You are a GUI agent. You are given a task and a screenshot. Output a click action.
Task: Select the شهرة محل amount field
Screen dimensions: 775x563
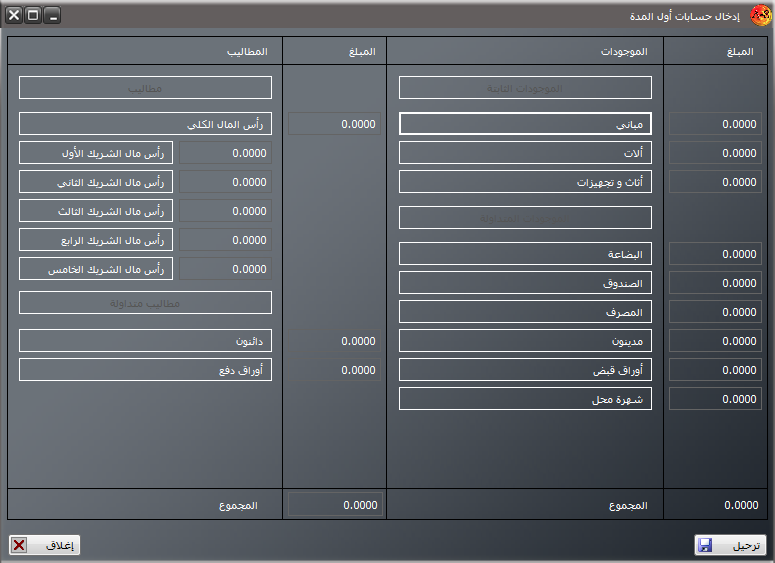coord(715,399)
